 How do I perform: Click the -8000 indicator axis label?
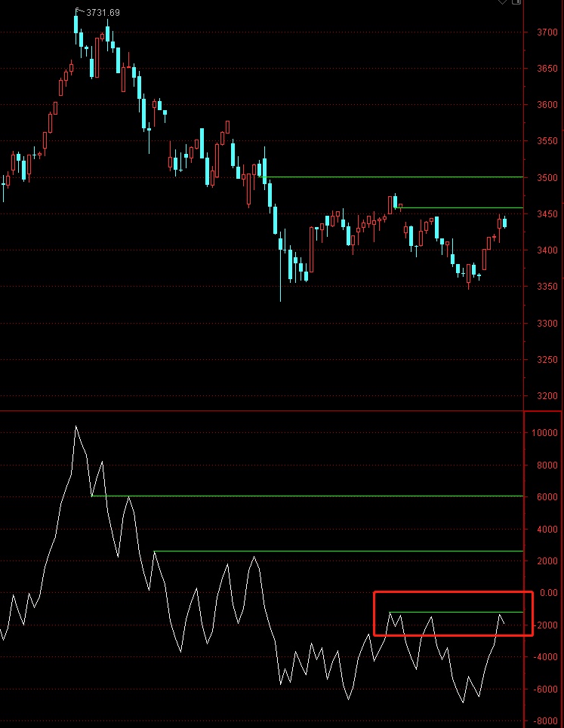(x=545, y=721)
